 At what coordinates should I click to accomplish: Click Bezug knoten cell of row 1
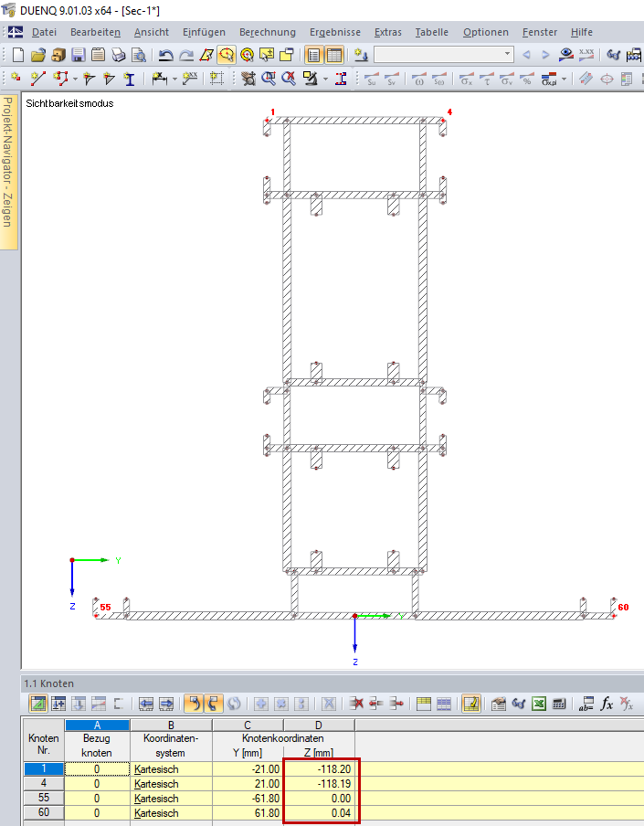[98, 769]
